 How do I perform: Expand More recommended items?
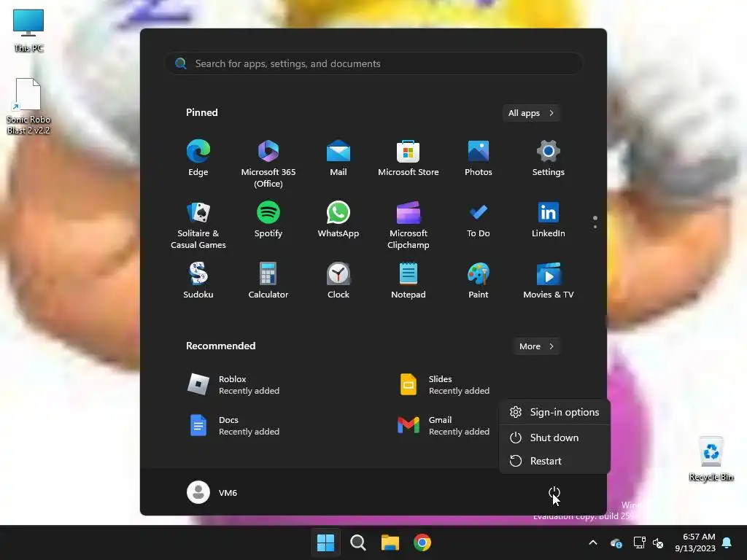click(x=536, y=346)
